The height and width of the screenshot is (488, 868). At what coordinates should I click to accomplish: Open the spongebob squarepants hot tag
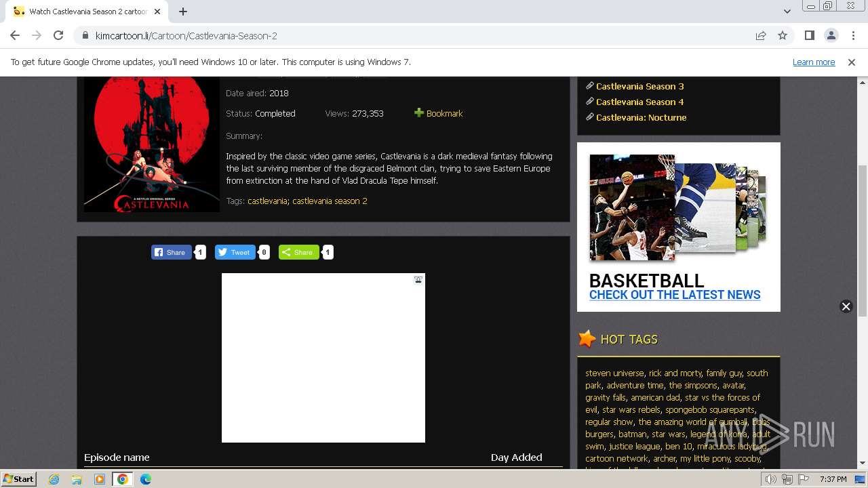coord(709,409)
